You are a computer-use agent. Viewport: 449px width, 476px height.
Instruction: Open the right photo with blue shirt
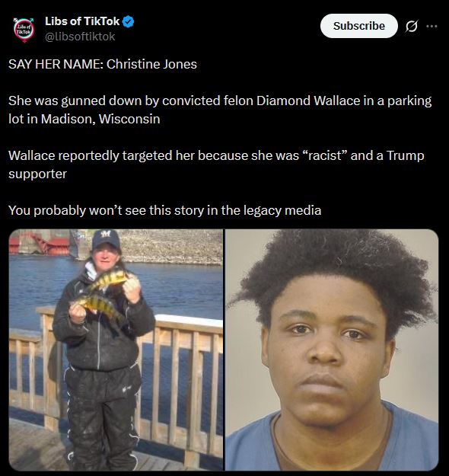click(x=332, y=350)
